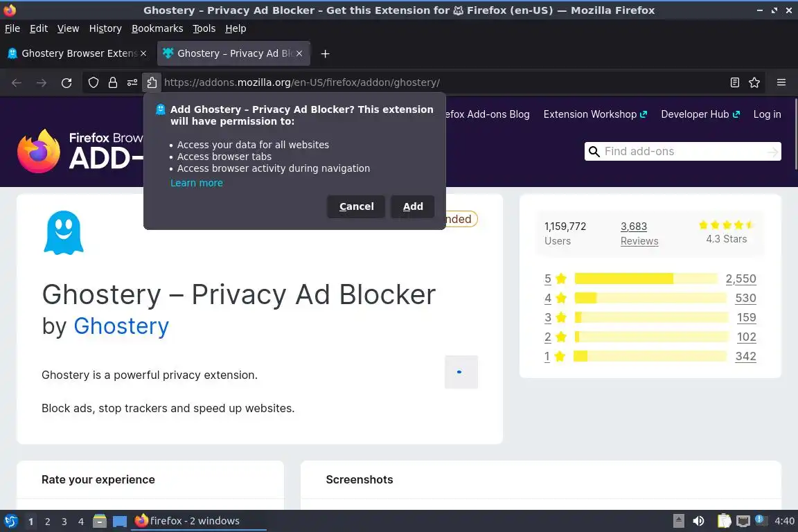Image resolution: width=798 pixels, height=532 pixels.
Task: Click the page vertical scrollbar
Action: [x=795, y=134]
